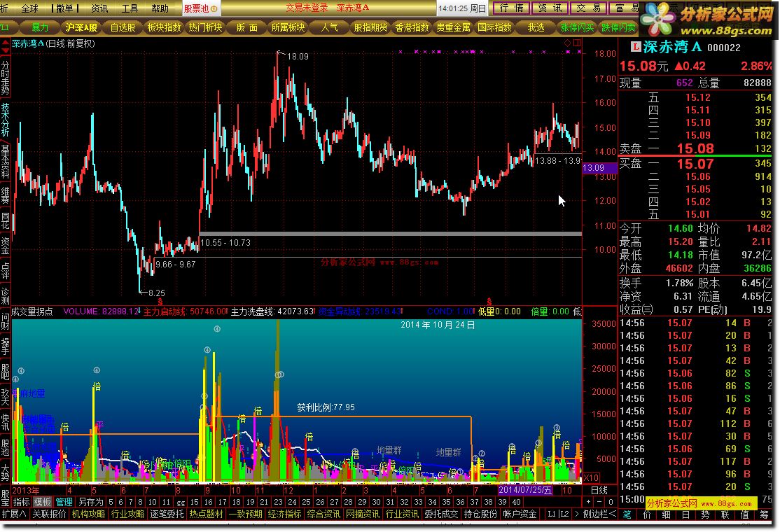This screenshot has width=780, height=532.
Task: Open the 日线 period selector
Action: [599, 490]
